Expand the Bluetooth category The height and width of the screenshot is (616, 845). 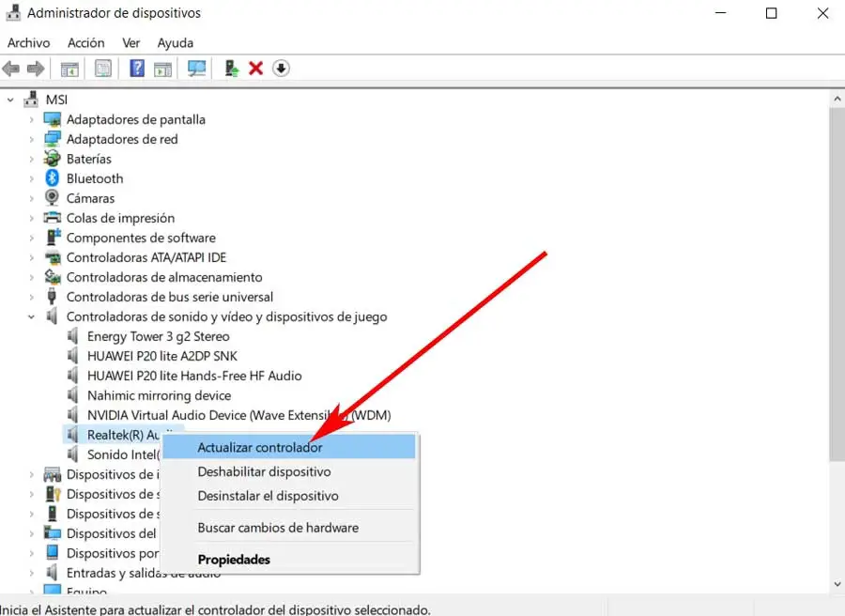(x=31, y=178)
